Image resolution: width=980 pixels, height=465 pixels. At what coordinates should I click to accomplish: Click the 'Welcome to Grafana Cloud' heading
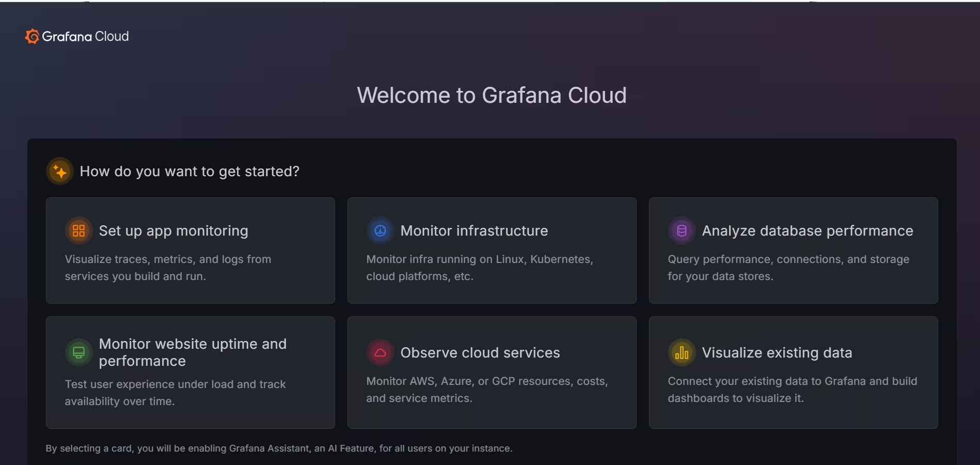pos(492,95)
